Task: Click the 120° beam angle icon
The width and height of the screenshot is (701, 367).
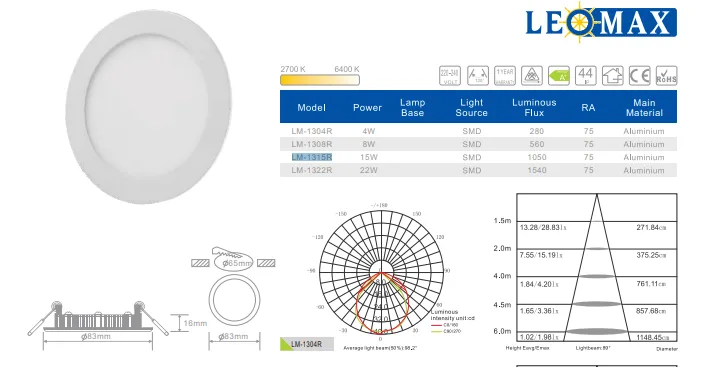Action: coord(478,75)
